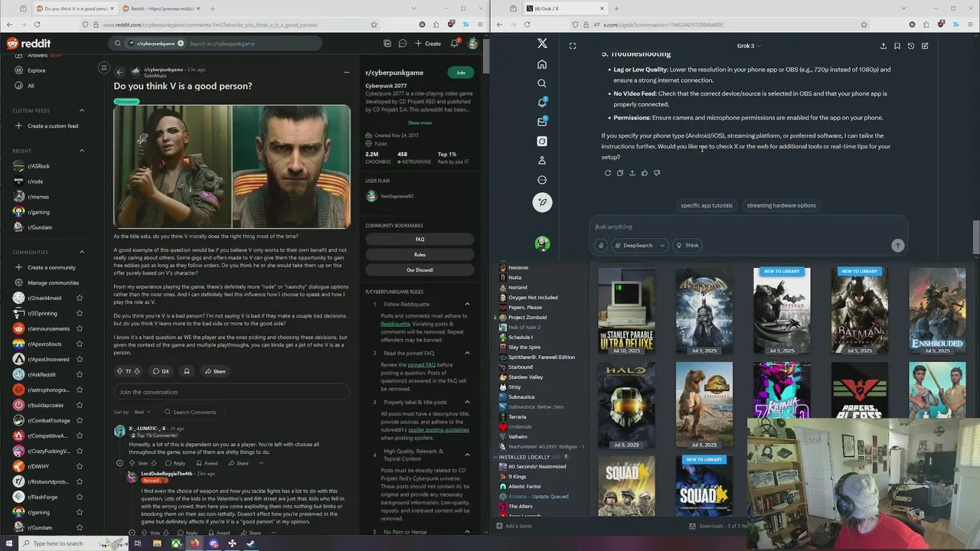Viewport: 980px width, 551px height.
Task: Click the back arrow on the Reddit post
Action: pyautogui.click(x=119, y=73)
